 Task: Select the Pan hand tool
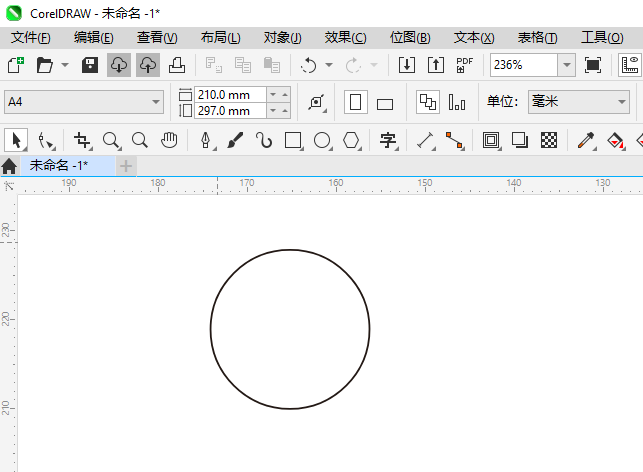tap(169, 140)
